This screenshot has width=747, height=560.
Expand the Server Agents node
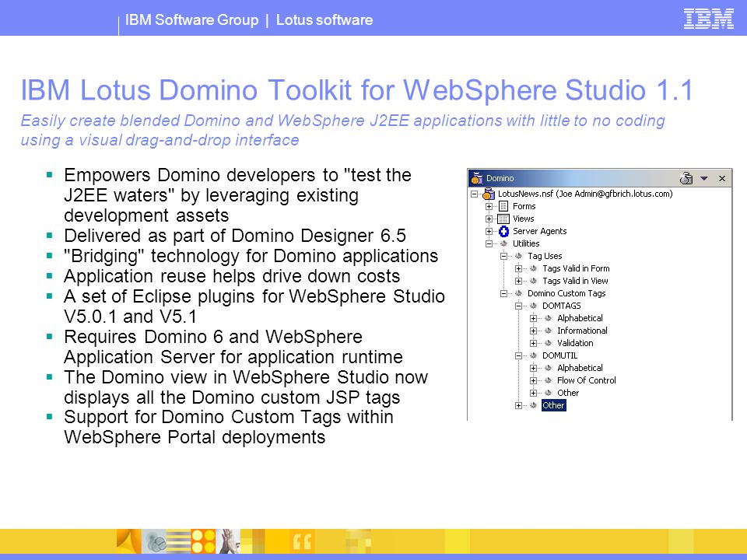click(489, 232)
